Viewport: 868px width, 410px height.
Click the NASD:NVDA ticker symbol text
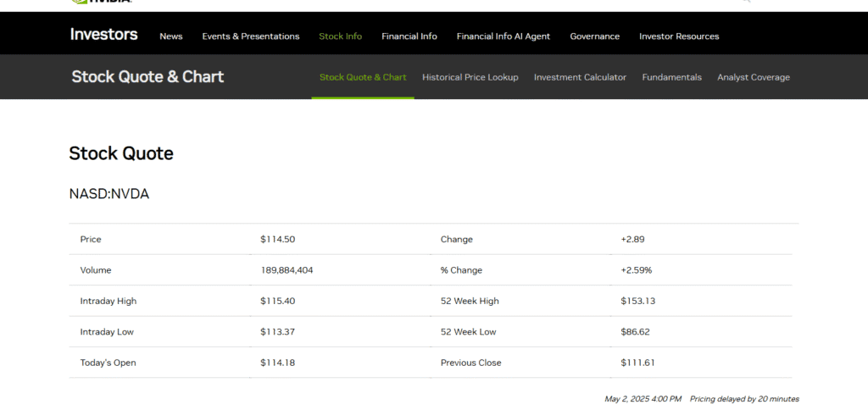click(x=109, y=194)
